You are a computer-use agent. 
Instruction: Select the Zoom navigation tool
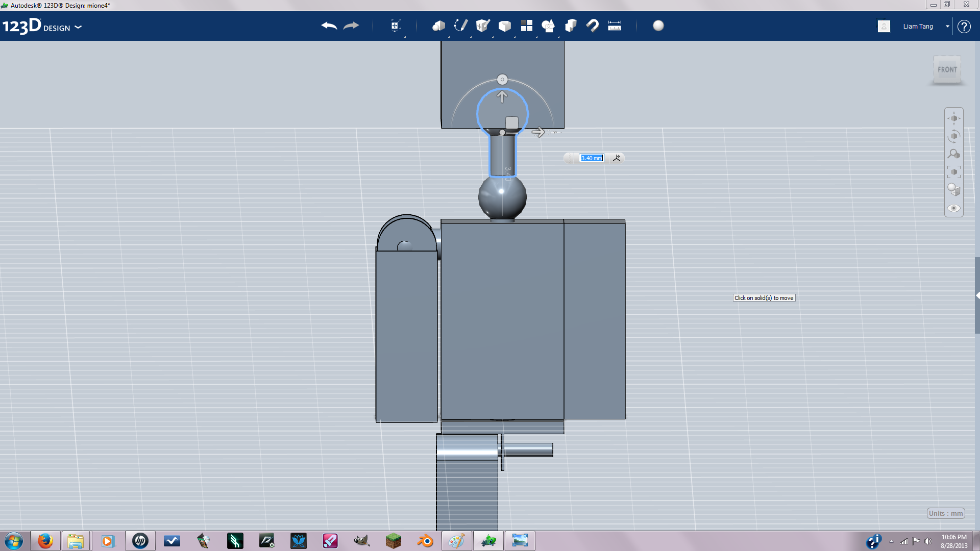tap(953, 154)
